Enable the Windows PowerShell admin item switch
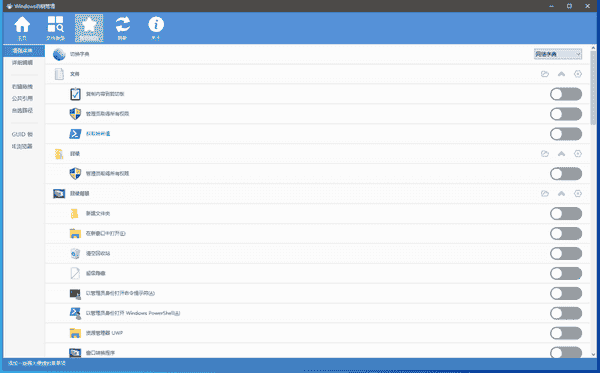The height and width of the screenshot is (373, 600). tap(566, 313)
